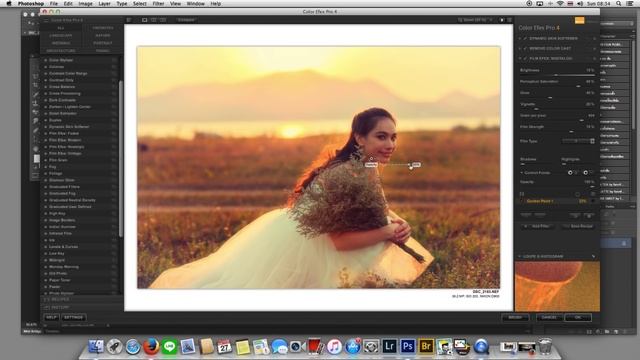This screenshot has height=360, width=640.
Task: Select the Portrait filter category tab
Action: 102,43
